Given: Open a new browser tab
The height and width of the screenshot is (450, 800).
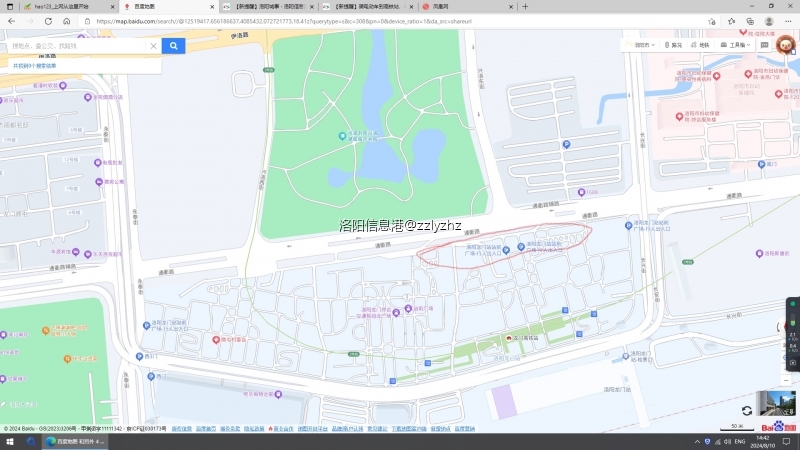Looking at the screenshot, I should point(525,7).
